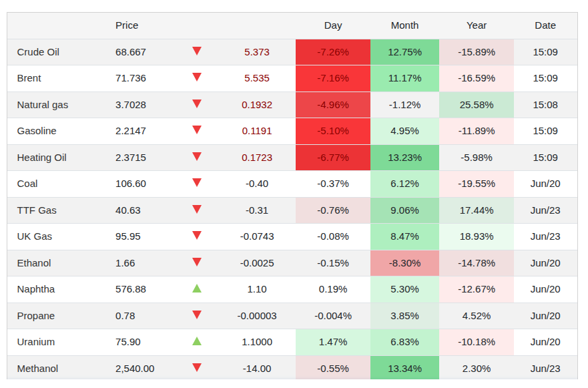588x388 pixels.
Task: Click the red down arrow in Coal row
Action: 197,183
